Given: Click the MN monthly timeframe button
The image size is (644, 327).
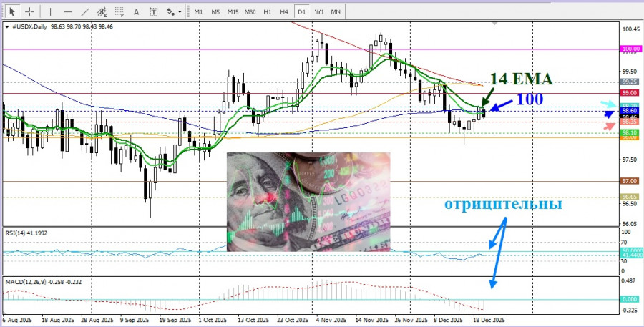Looking at the screenshot, I should pyautogui.click(x=336, y=12).
